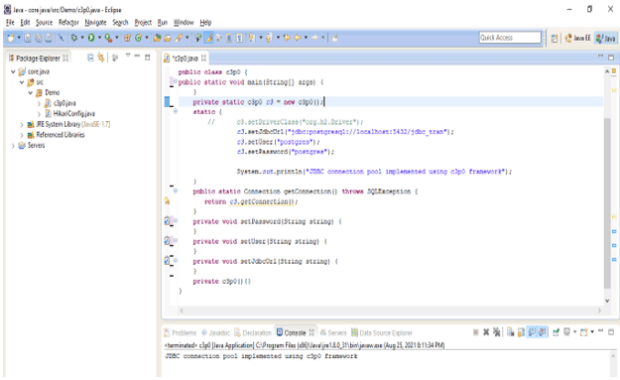Open dropdown next to New wizard icon

click(19, 38)
